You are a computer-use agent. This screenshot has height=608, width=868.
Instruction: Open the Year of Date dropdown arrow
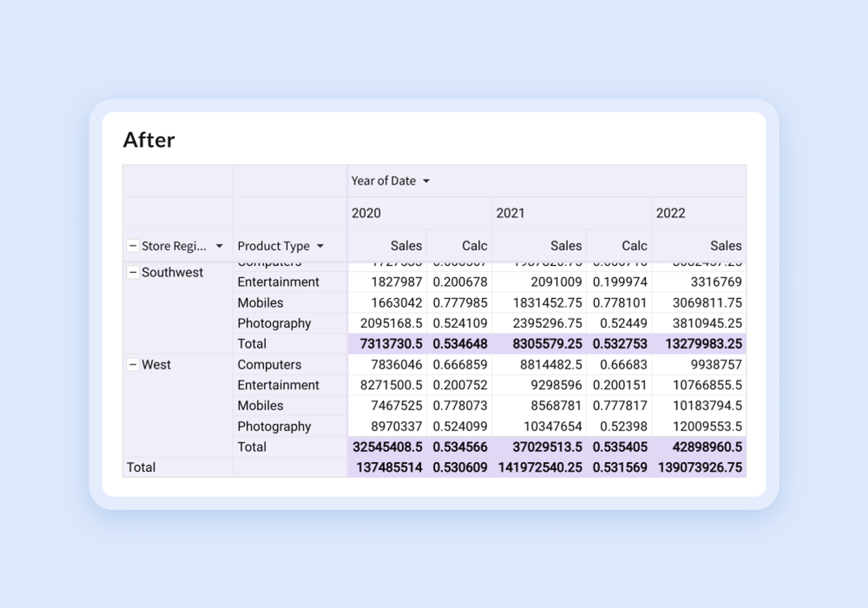click(426, 181)
